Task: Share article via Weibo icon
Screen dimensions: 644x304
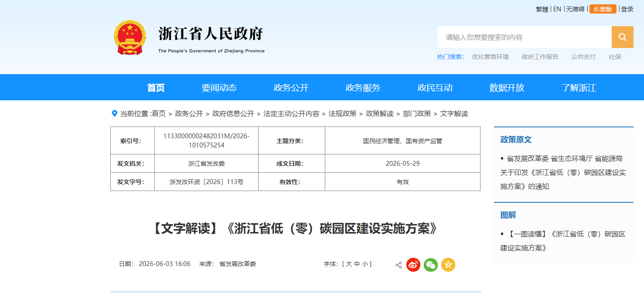Action: coord(413,265)
